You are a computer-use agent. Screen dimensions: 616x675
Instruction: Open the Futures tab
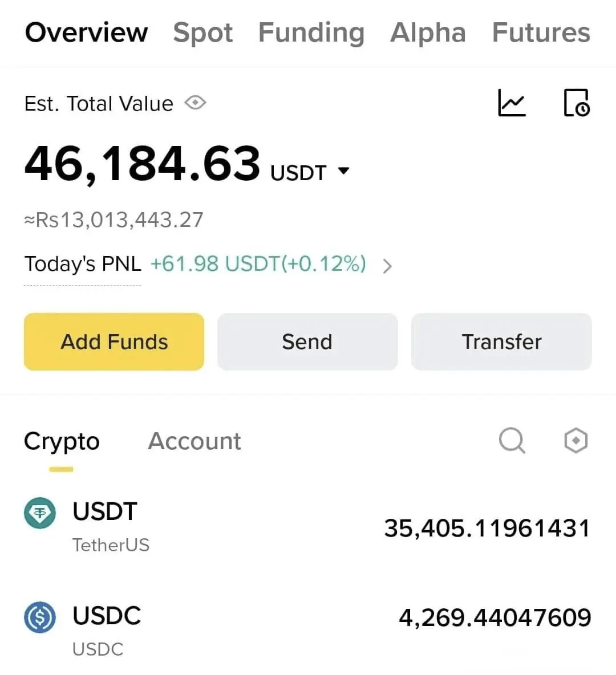coord(541,32)
